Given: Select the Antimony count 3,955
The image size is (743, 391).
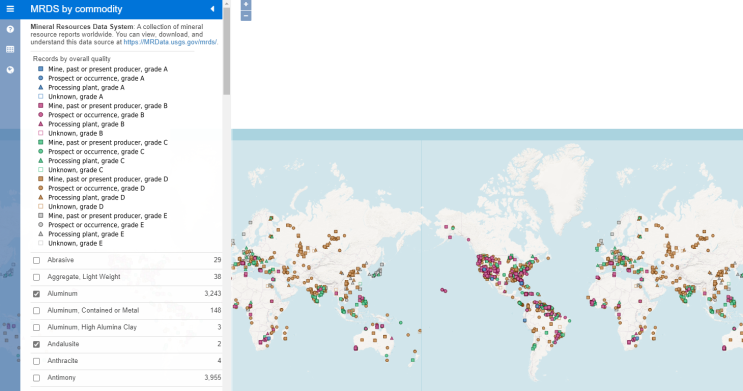Looking at the screenshot, I should click(x=213, y=378).
